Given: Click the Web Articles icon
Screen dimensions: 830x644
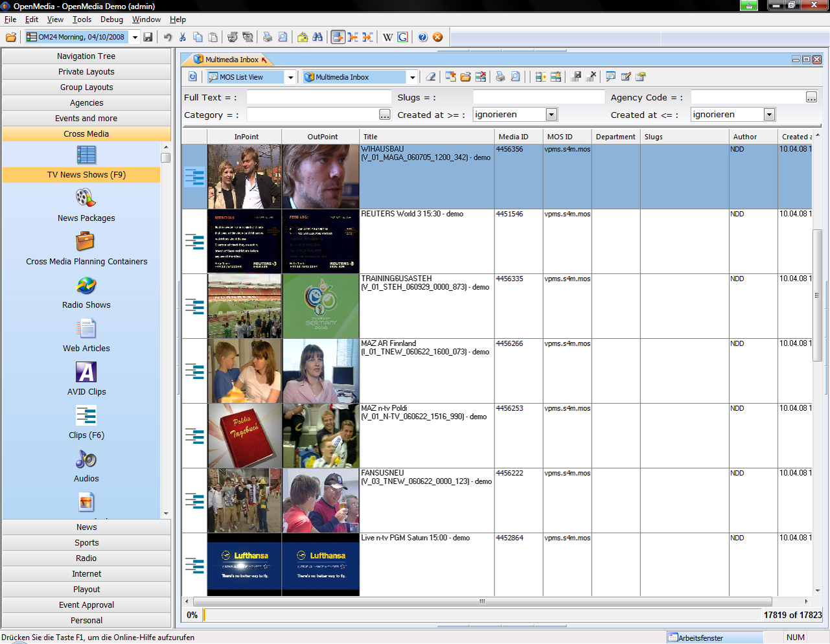Looking at the screenshot, I should point(86,328).
